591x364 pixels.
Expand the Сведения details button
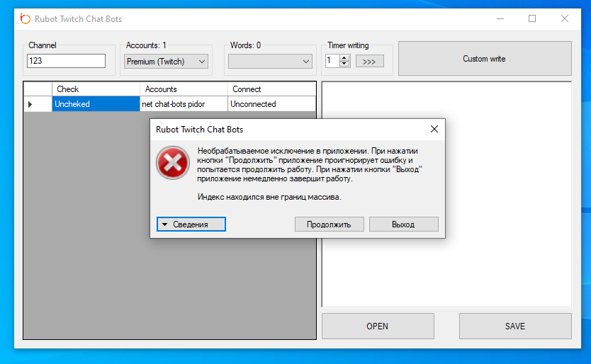[191, 224]
